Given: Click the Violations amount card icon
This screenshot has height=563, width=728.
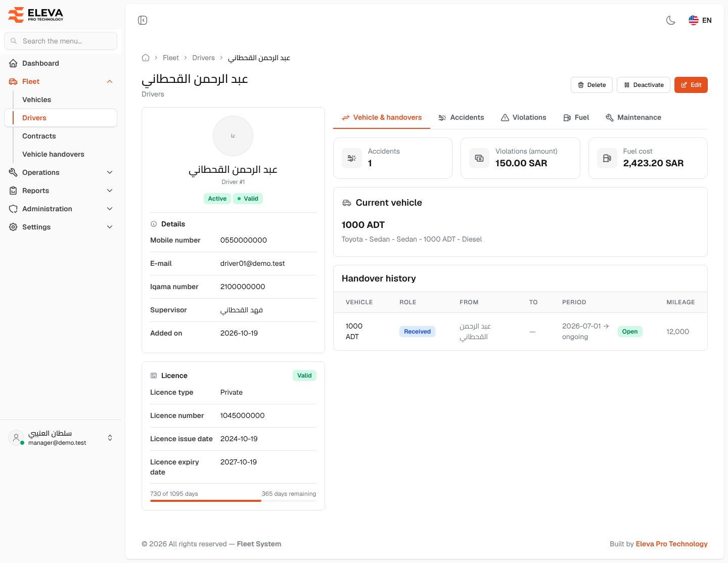Looking at the screenshot, I should 479,158.
